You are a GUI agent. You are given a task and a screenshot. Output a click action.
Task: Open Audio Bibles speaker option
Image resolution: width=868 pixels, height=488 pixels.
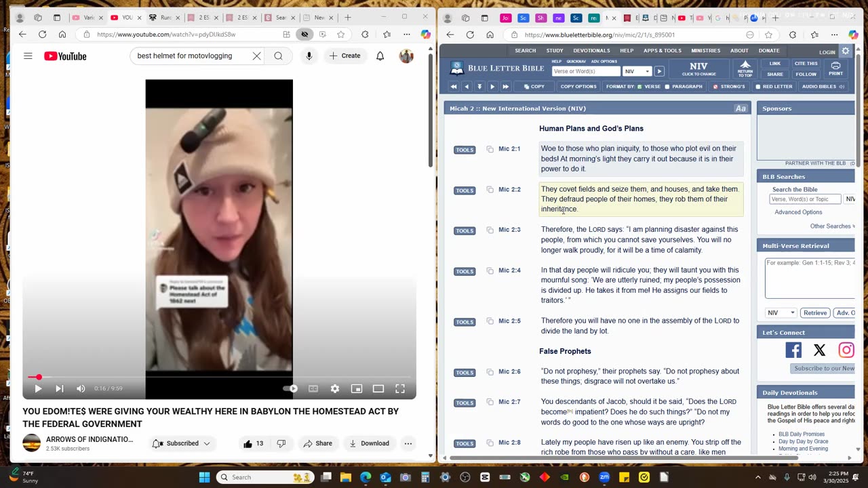pyautogui.click(x=823, y=87)
